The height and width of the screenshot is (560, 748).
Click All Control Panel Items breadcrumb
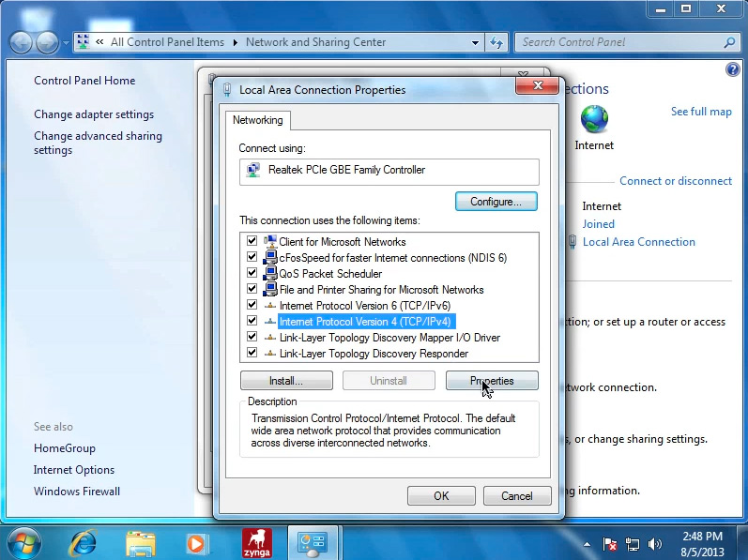pyautogui.click(x=167, y=42)
